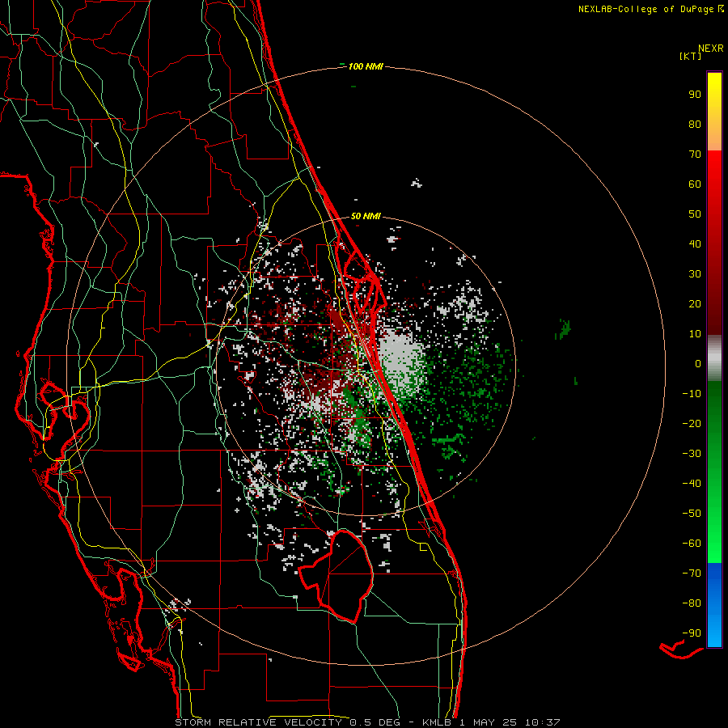Image resolution: width=728 pixels, height=728 pixels.
Task: Click the yellow top segment of the color bar
Action: pyautogui.click(x=714, y=111)
